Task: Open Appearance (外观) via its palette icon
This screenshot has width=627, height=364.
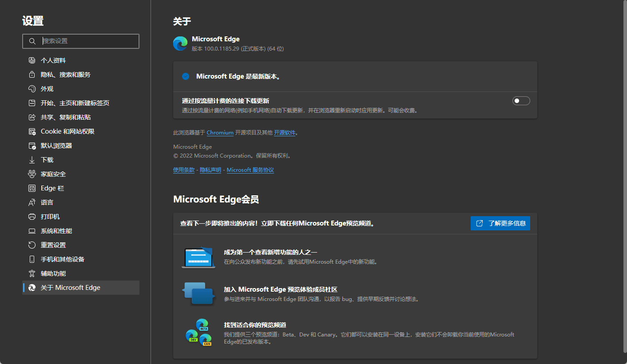Action: (32, 89)
